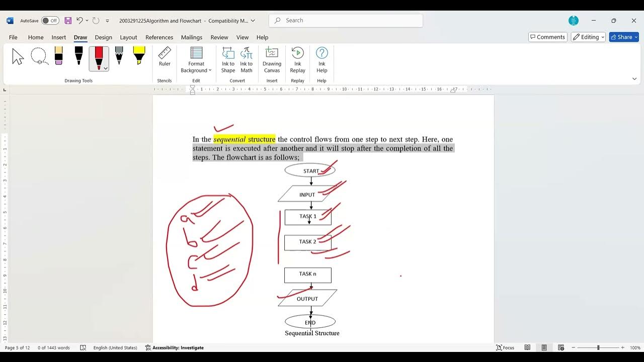Open undo history dropdown

[87, 21]
